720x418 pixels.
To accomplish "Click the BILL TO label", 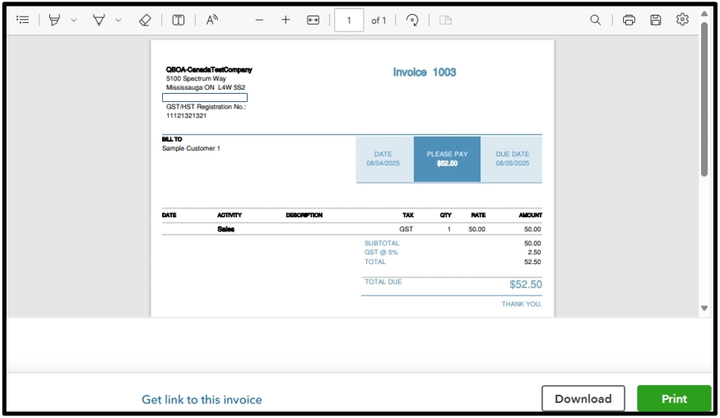I will click(172, 139).
